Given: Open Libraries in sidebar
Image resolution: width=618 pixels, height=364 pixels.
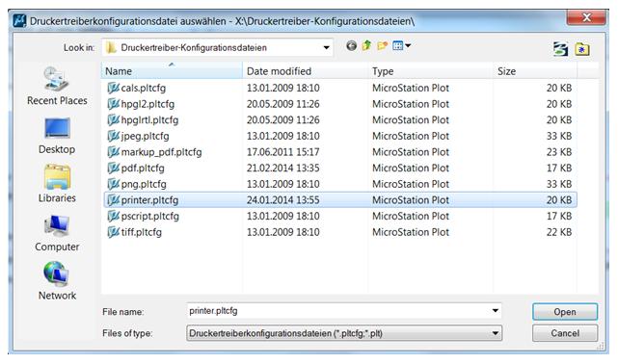Looking at the screenshot, I should (57, 184).
